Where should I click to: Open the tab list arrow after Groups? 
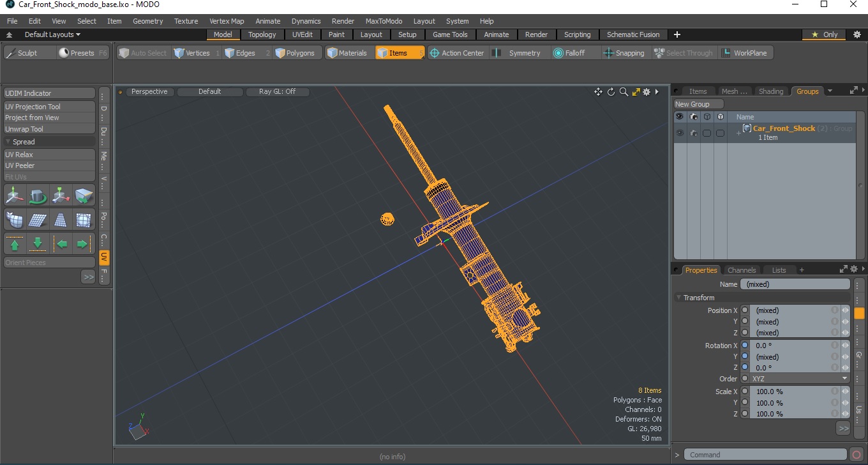coord(830,91)
